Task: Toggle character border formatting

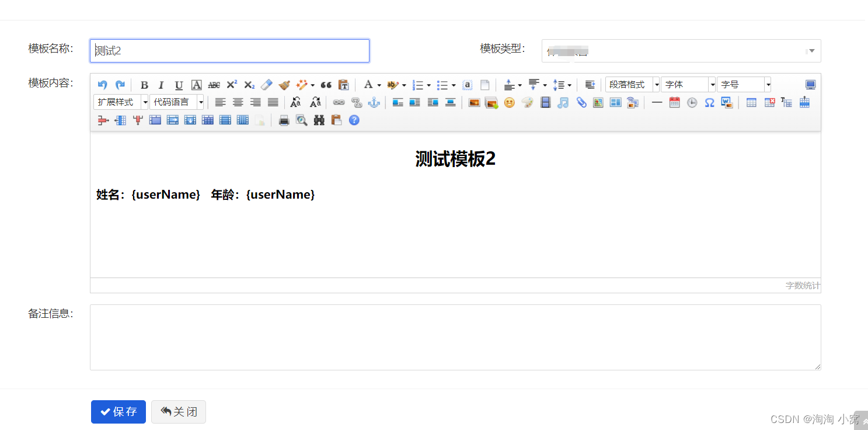Action: click(x=197, y=85)
